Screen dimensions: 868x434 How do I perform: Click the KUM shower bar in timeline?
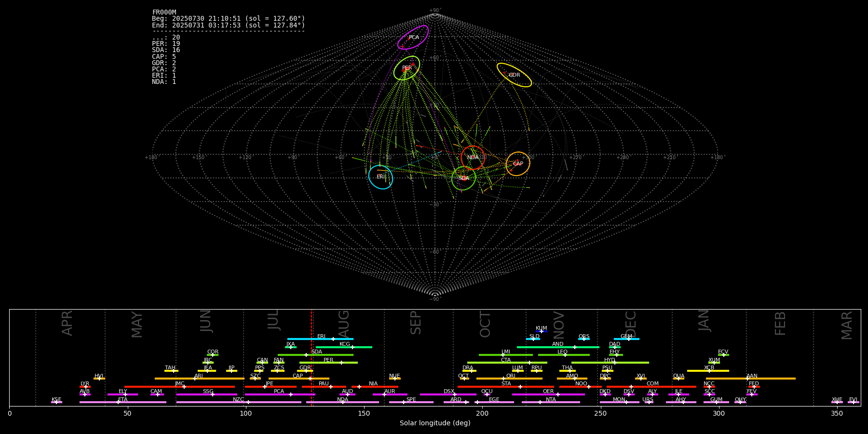pos(542,331)
